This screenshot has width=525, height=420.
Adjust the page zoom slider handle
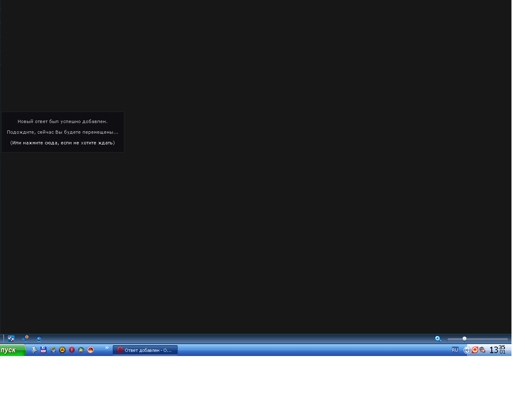(x=464, y=339)
